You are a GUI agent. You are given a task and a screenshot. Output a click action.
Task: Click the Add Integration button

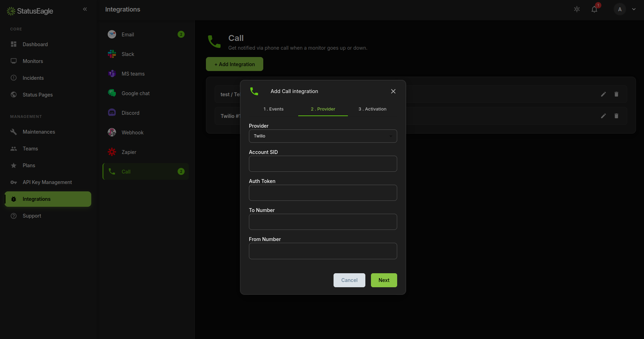[x=235, y=64]
